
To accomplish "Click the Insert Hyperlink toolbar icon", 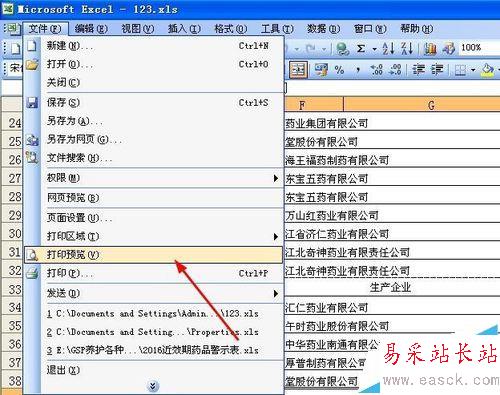I will (x=342, y=49).
